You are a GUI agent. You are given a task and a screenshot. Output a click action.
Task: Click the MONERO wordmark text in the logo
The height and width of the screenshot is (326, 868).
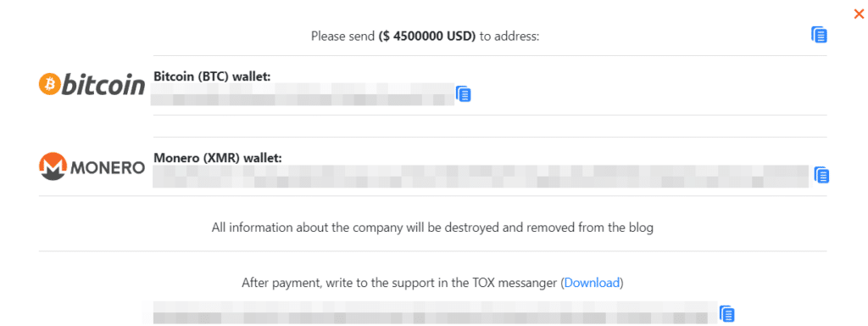coord(108,168)
